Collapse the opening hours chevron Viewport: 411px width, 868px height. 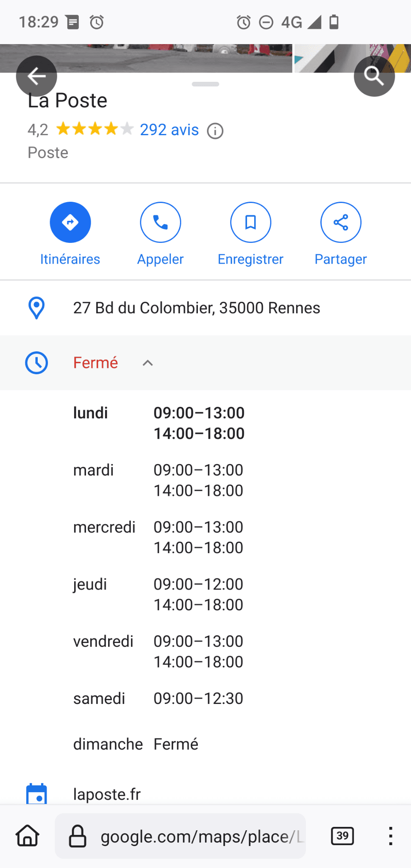(147, 363)
